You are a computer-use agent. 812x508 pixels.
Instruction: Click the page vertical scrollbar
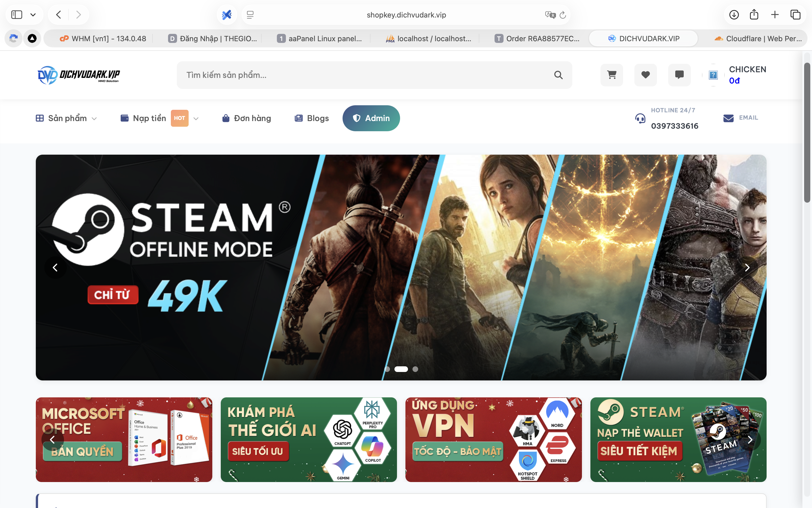tap(807, 133)
